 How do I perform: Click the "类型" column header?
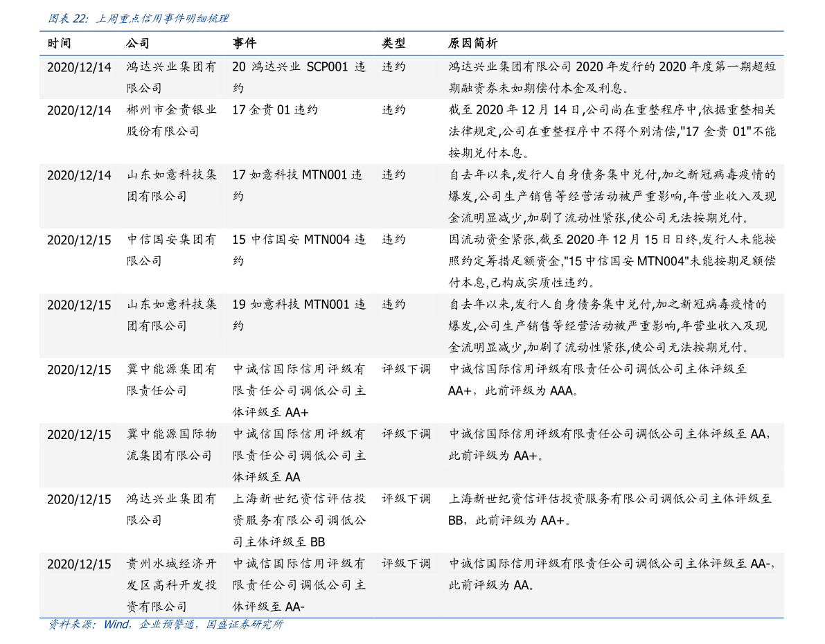[393, 43]
